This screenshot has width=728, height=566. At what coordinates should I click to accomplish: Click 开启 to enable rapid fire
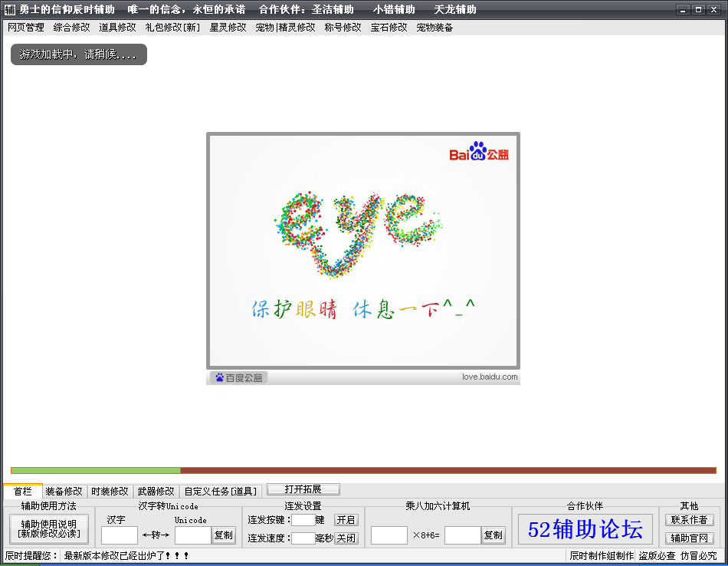point(346,519)
